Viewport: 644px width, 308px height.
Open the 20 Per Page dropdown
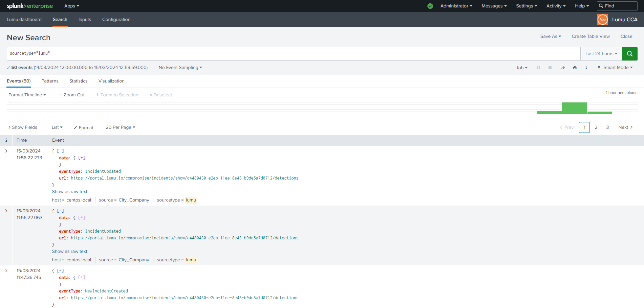coord(120,127)
